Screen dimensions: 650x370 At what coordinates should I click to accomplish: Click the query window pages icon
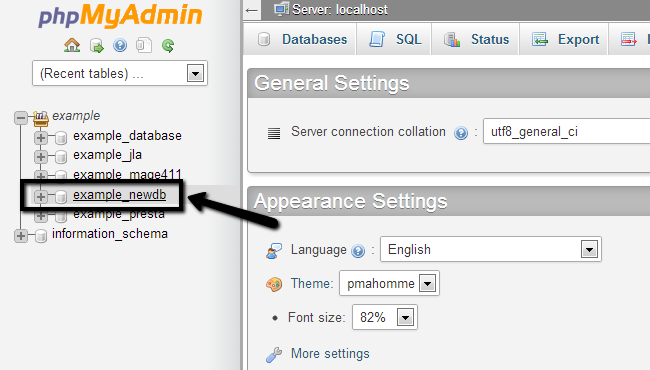point(144,45)
